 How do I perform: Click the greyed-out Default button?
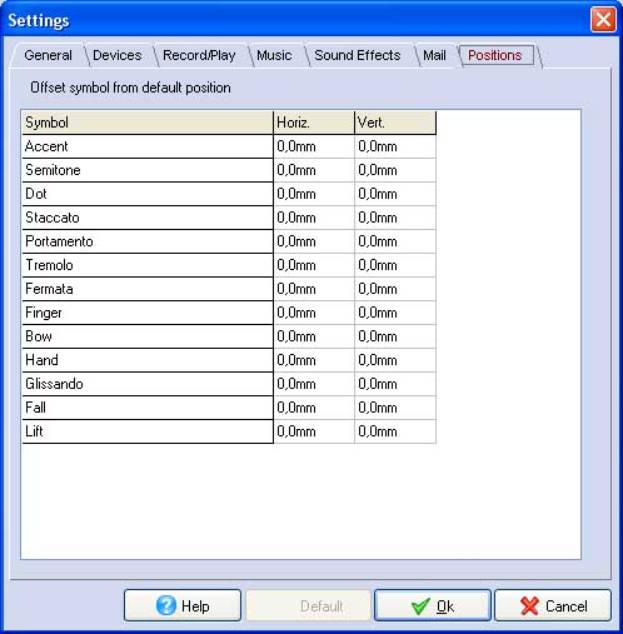tap(308, 606)
